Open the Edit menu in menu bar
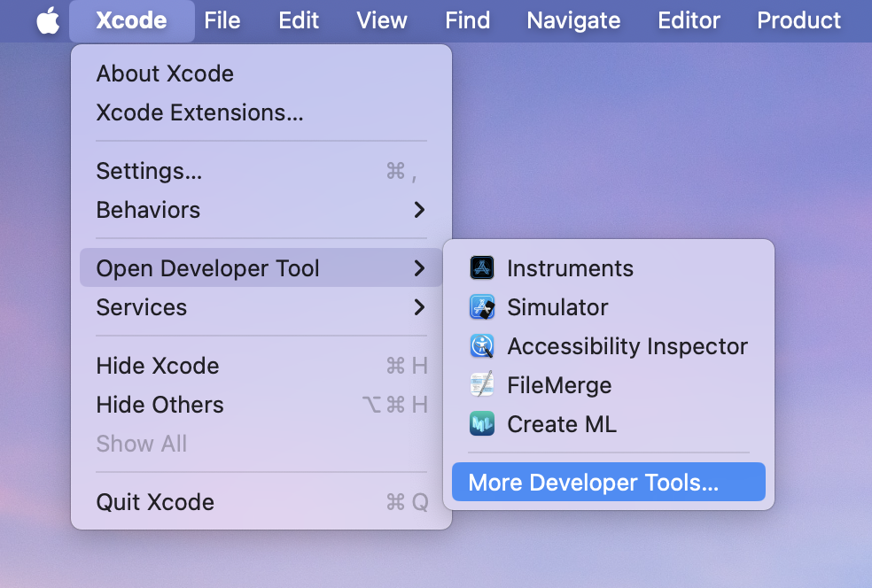The image size is (872, 588). tap(299, 20)
